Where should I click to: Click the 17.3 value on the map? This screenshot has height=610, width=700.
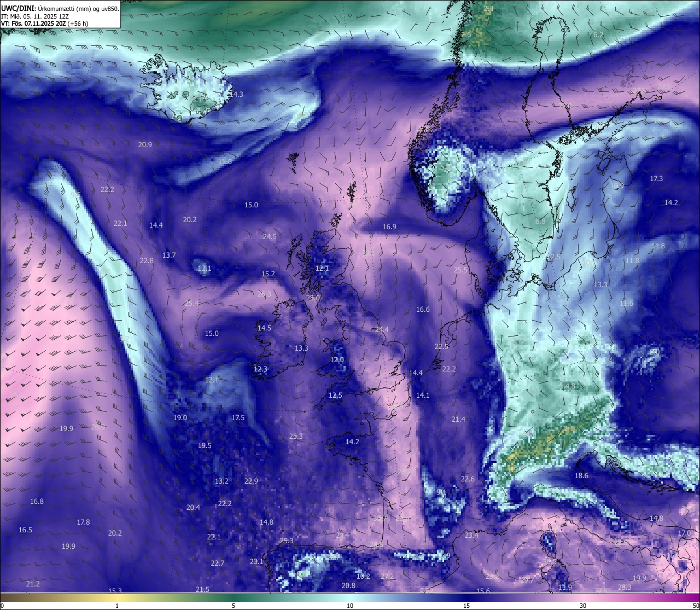[656, 179]
